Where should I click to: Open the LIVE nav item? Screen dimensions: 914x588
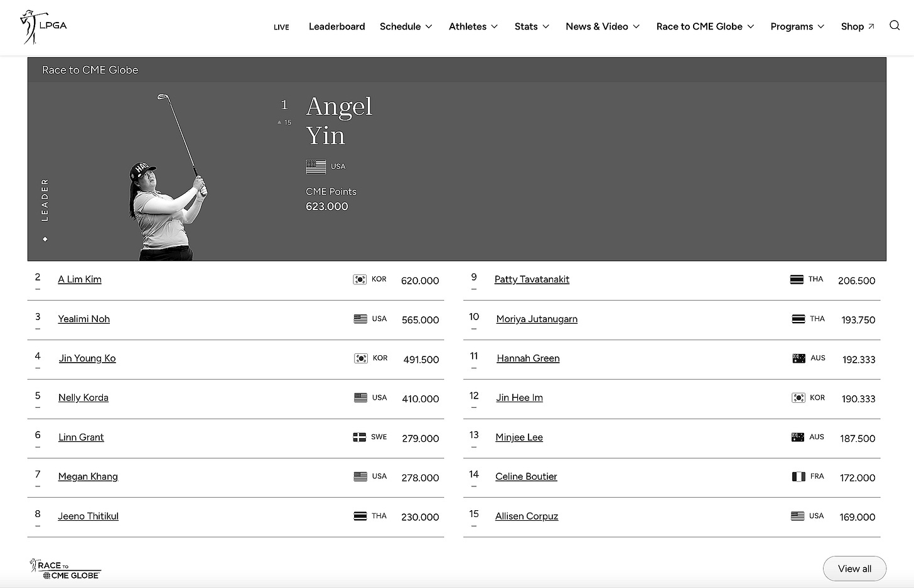click(x=281, y=27)
